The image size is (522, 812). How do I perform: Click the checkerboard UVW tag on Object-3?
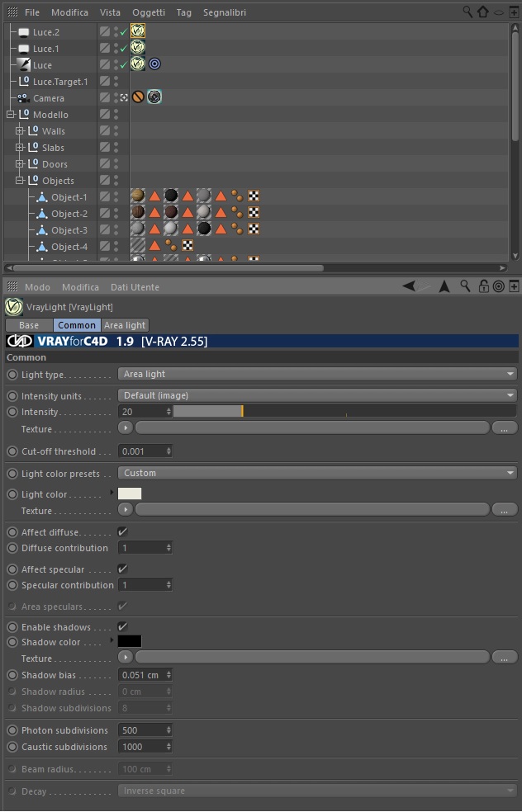pos(254,229)
